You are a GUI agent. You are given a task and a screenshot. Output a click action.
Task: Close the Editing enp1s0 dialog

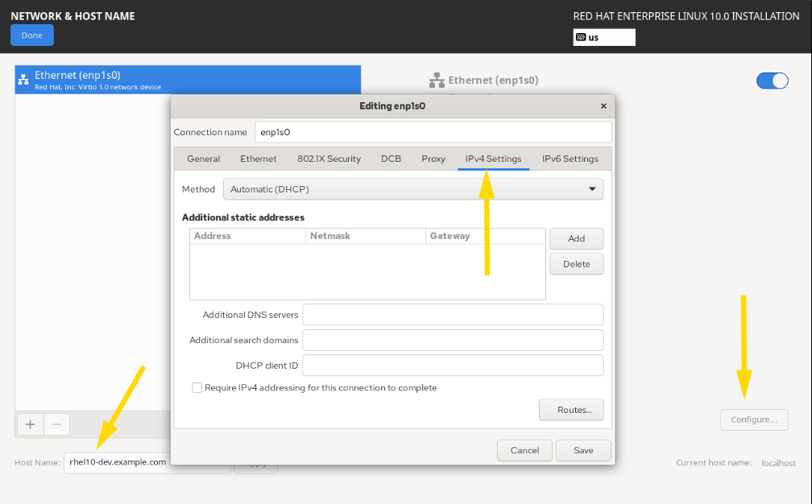pyautogui.click(x=603, y=106)
